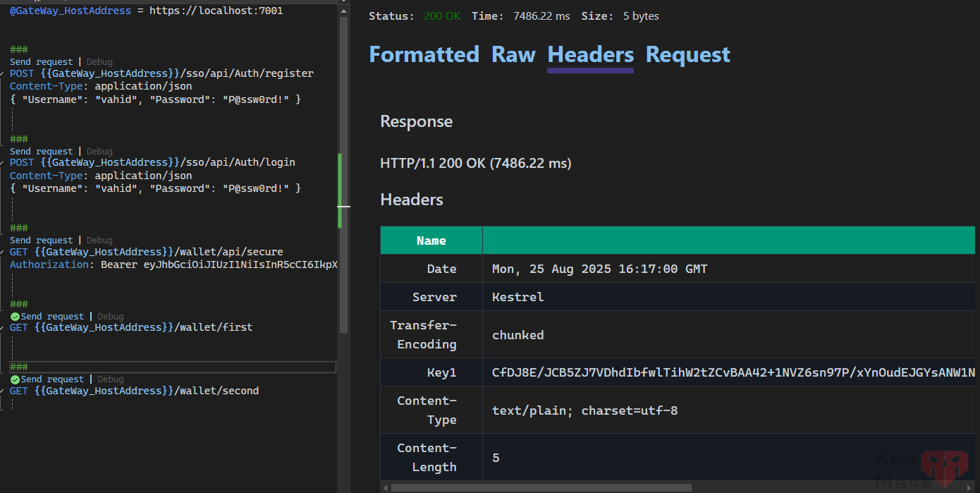Click Debug next to the register request
Image resolution: width=980 pixels, height=493 pixels.
tap(99, 61)
